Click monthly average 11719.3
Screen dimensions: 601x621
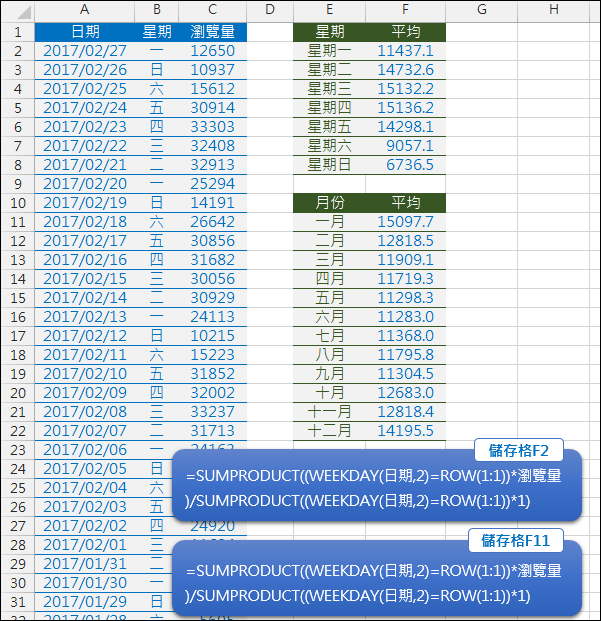(405, 279)
